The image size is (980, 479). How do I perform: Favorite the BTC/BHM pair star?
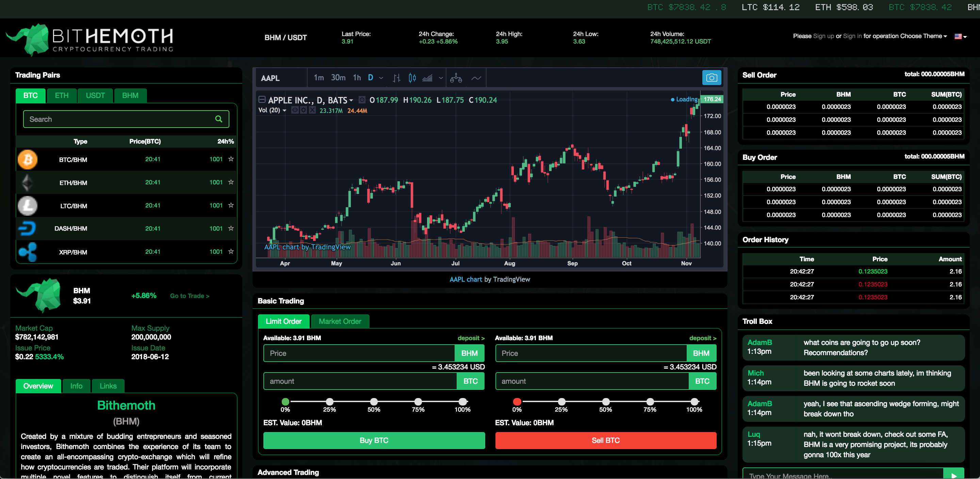point(231,159)
